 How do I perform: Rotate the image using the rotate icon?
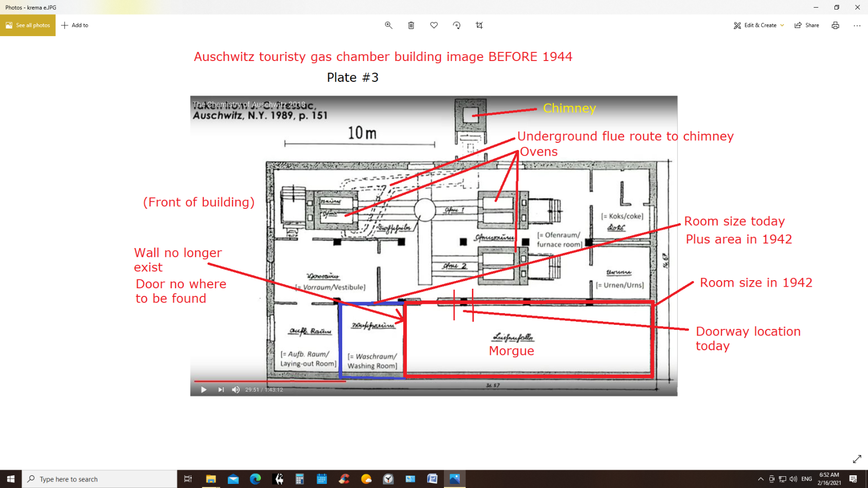tap(456, 25)
